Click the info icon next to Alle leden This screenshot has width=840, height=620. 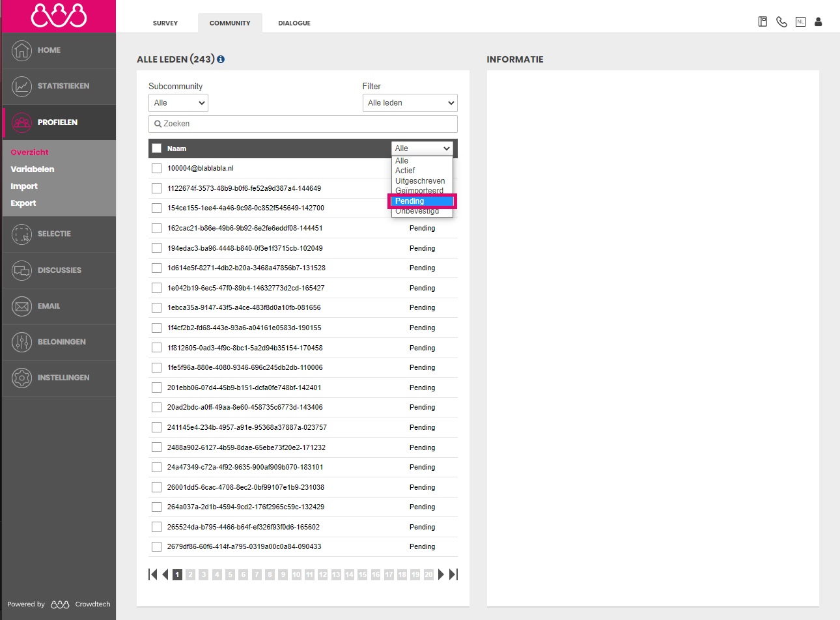[221, 59]
